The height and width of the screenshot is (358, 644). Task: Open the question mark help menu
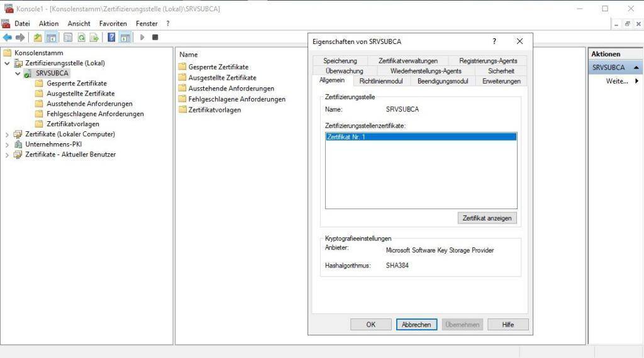coord(167,24)
